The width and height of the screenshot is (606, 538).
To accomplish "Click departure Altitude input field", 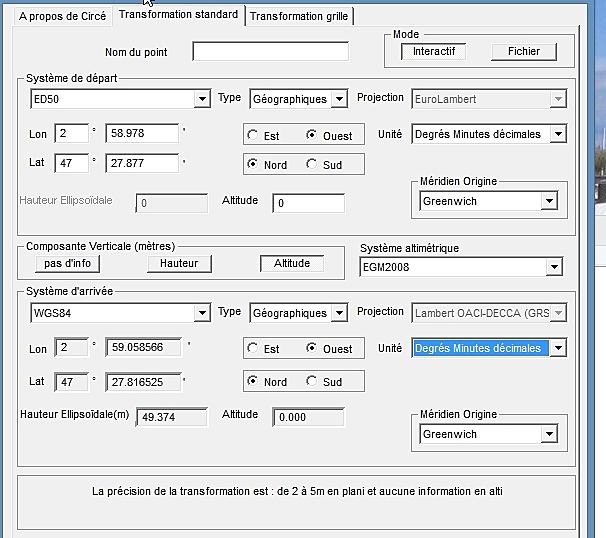I will [308, 203].
